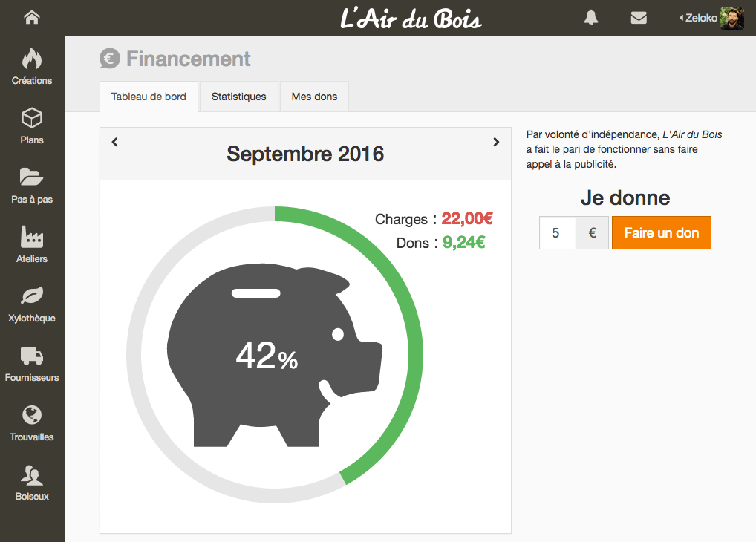The height and width of the screenshot is (542, 756).
Task: Open Créations flame icon
Action: [x=32, y=59]
